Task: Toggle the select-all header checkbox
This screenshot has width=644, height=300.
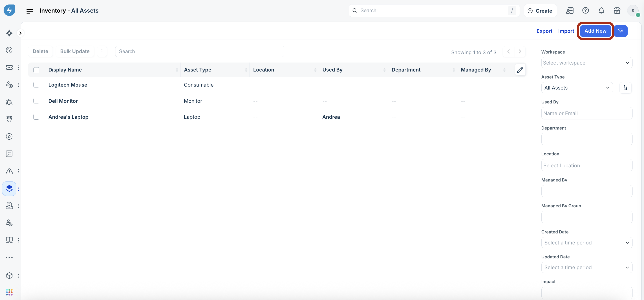Action: tap(37, 70)
